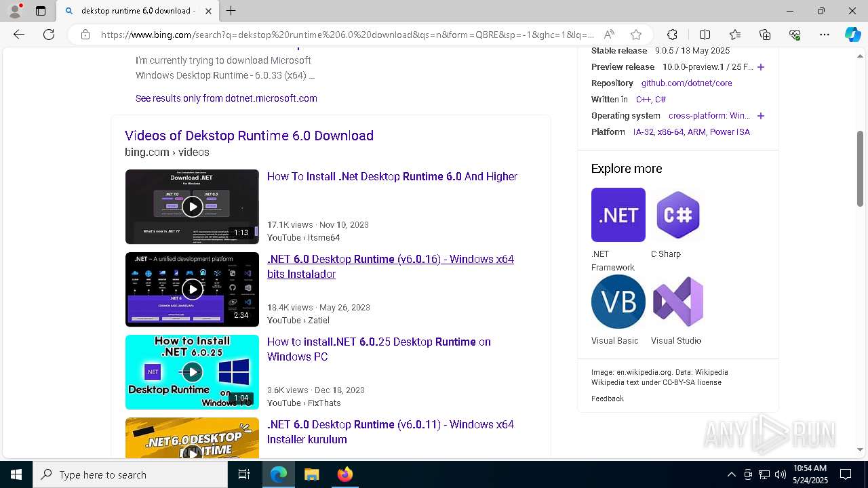Image resolution: width=868 pixels, height=488 pixels.
Task: View site information lock icon
Action: [85, 35]
